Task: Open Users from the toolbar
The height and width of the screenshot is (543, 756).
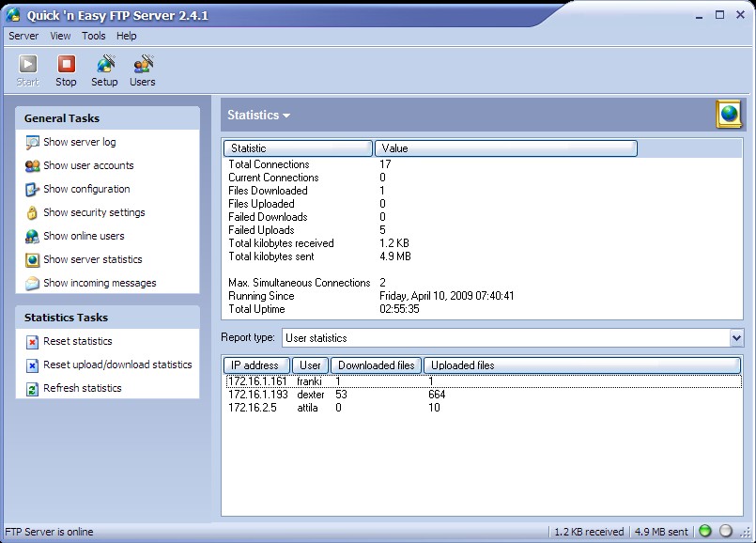Action: point(143,64)
